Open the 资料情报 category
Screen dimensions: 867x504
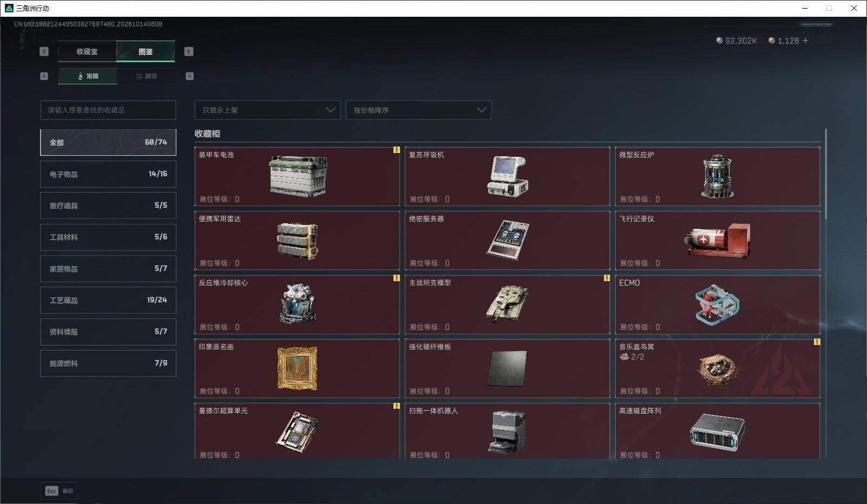[108, 331]
